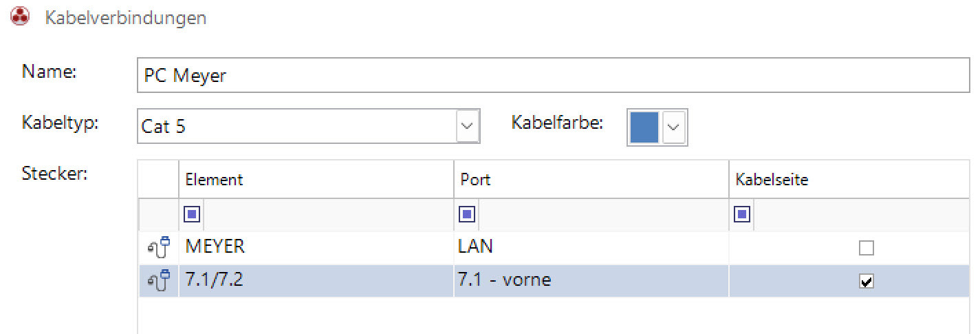This screenshot has height=334, width=980.
Task: Click the Element filter text field
Action: click(328, 215)
